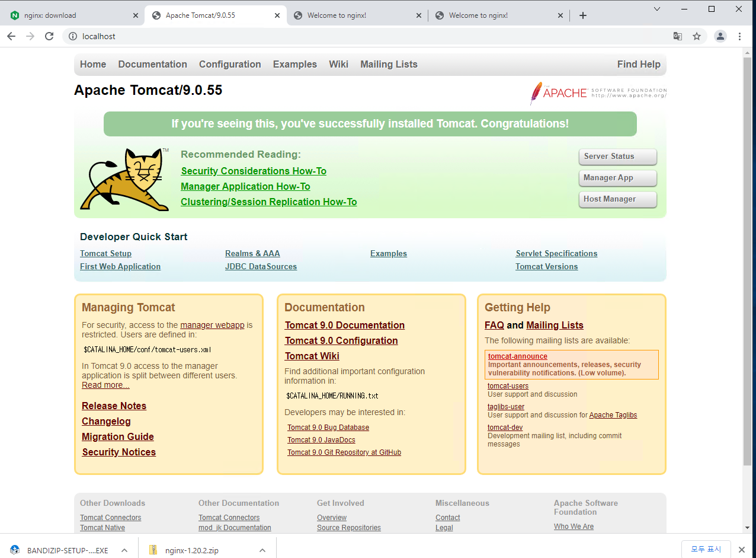Open the Chrome three-dot menu
This screenshot has height=558, width=756.
(739, 36)
